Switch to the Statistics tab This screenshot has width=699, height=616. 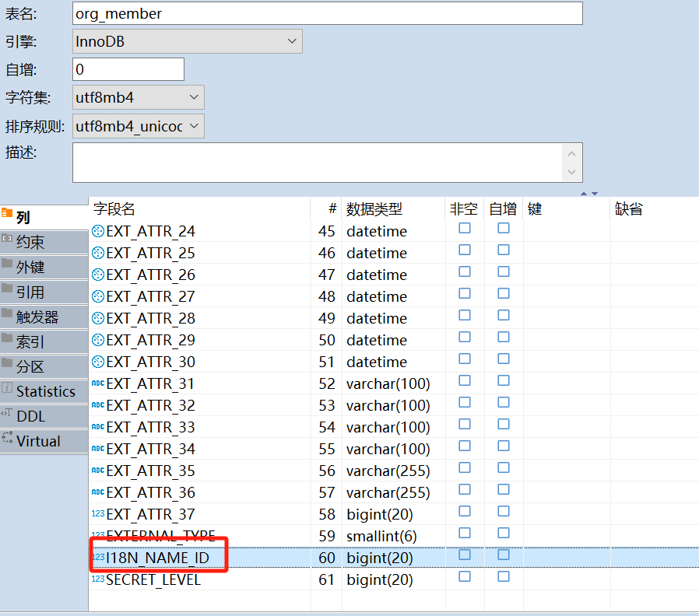click(x=44, y=391)
